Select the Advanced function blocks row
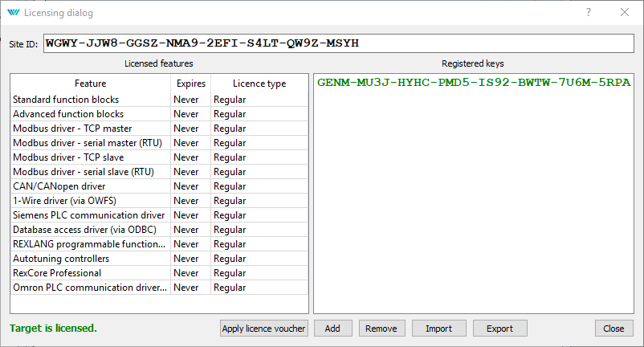This screenshot has height=347, width=644. (x=159, y=114)
